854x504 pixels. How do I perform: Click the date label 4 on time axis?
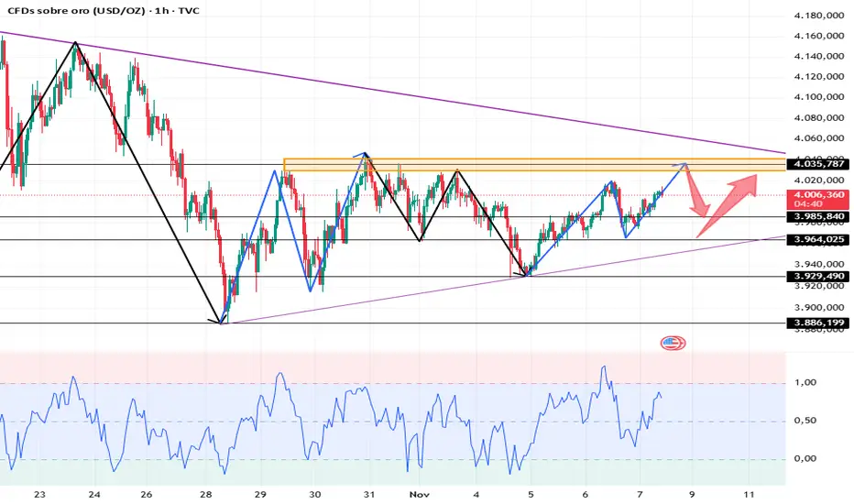476,495
